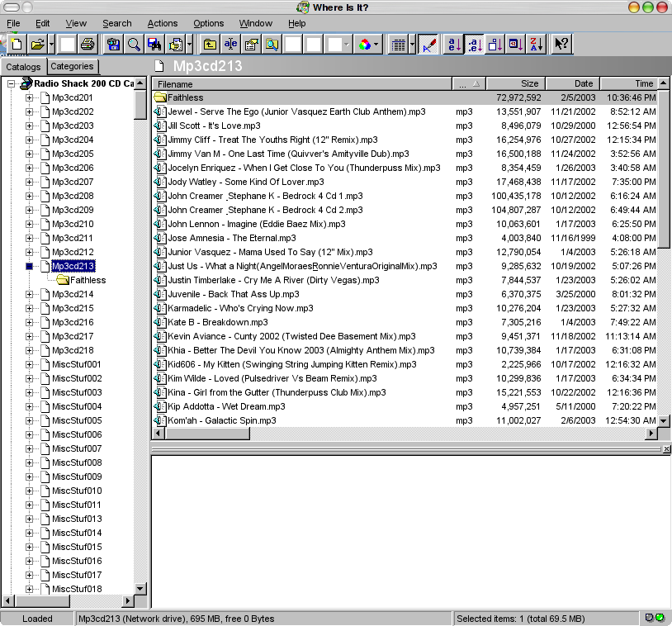The width and height of the screenshot is (672, 626).
Task: Toggle descending sort order button
Action: (x=537, y=44)
